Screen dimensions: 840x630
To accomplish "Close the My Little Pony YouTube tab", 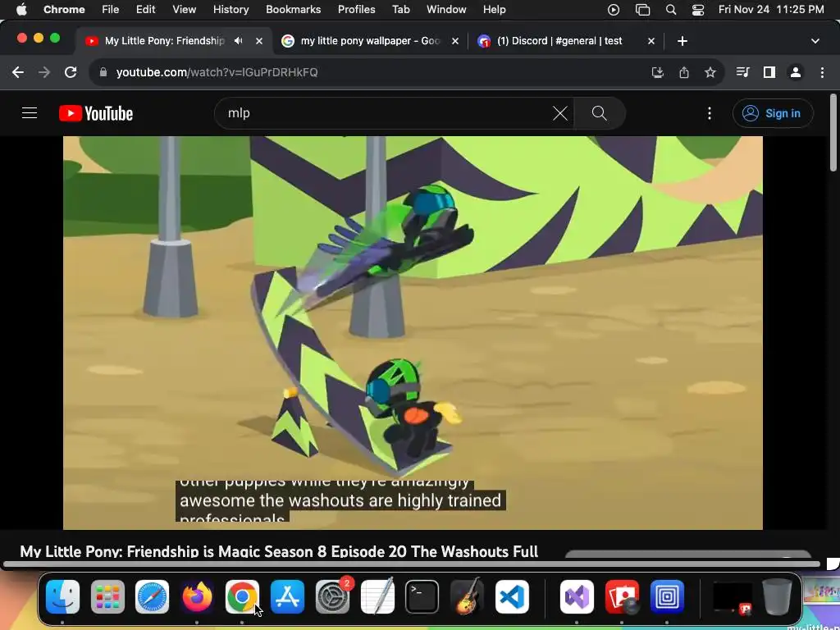I will pos(259,41).
